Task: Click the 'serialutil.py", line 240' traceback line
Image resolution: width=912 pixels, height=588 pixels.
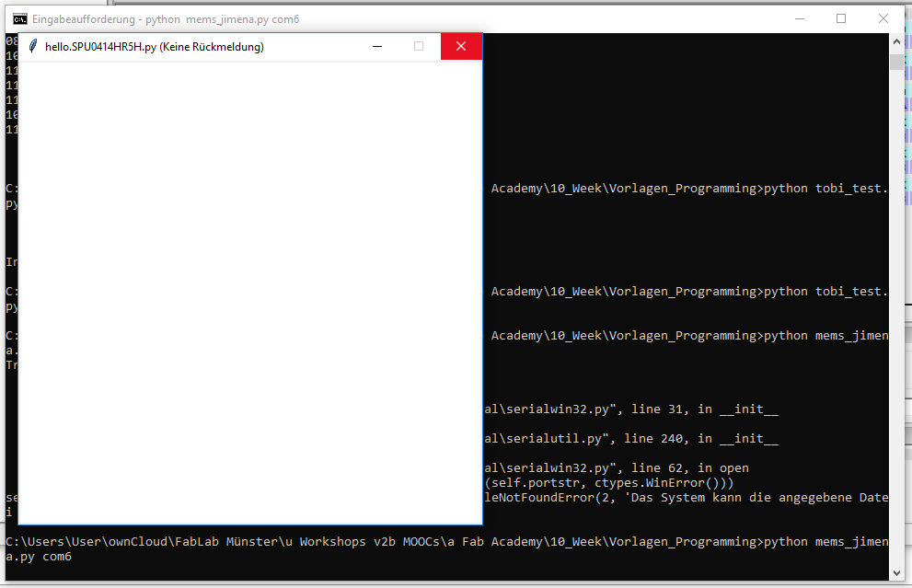Action: pos(631,439)
